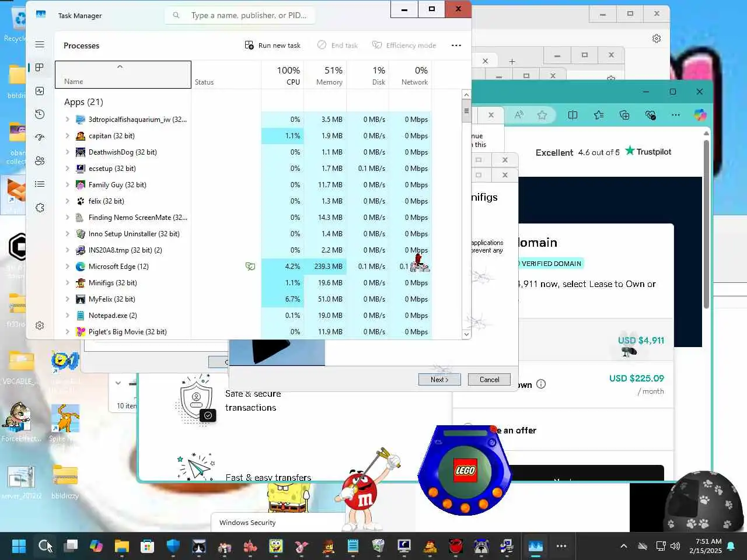Open Microsoft Store from taskbar

coord(147,546)
